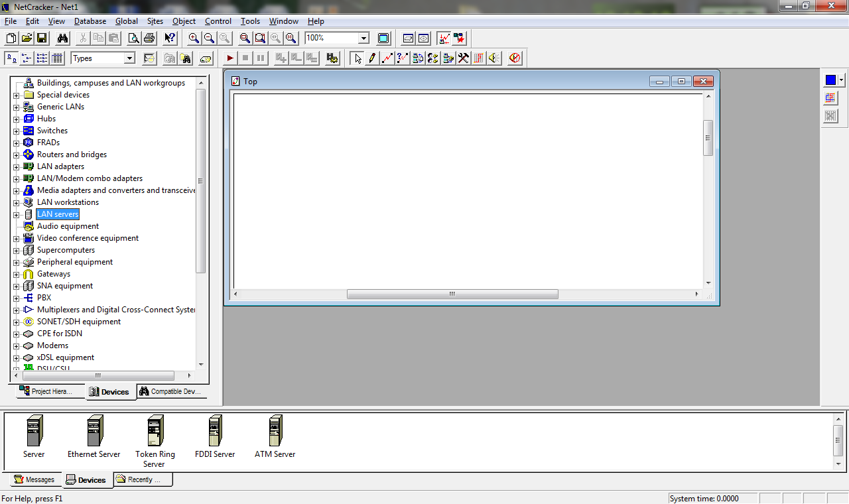The width and height of the screenshot is (849, 504).
Task: Save the project with the floppy icon
Action: (42, 38)
